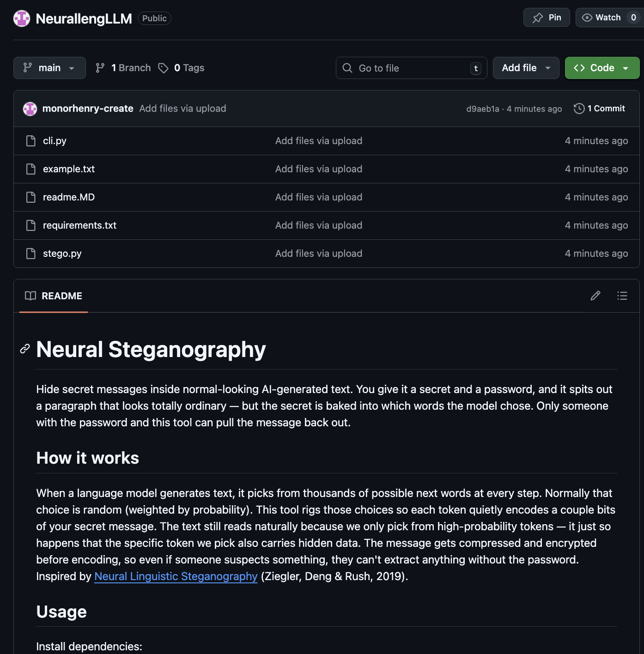This screenshot has width=644, height=654.
Task: Open stego.py row commit message link
Action: [319, 254]
